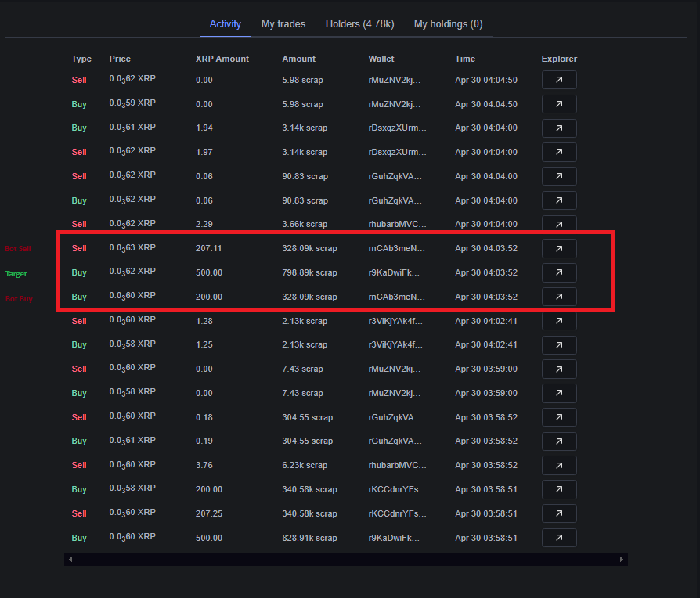Open explorer for the 0.19 XRP buy

pos(559,441)
